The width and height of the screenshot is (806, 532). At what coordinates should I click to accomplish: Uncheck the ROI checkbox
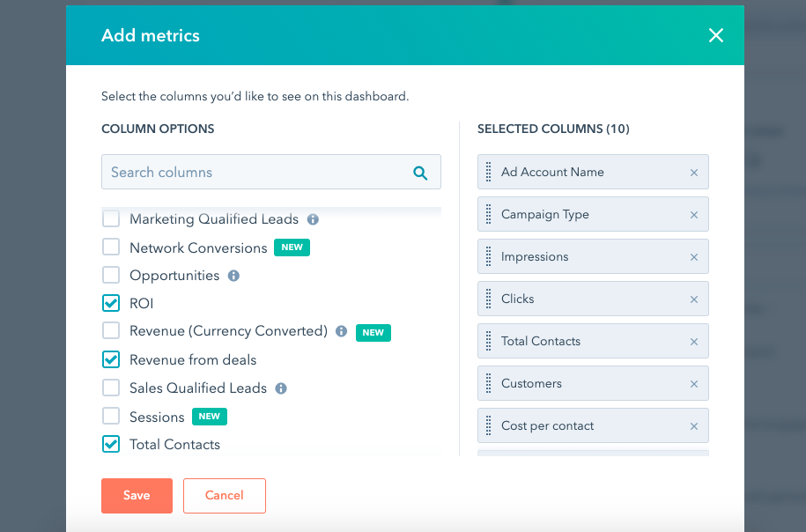click(111, 303)
